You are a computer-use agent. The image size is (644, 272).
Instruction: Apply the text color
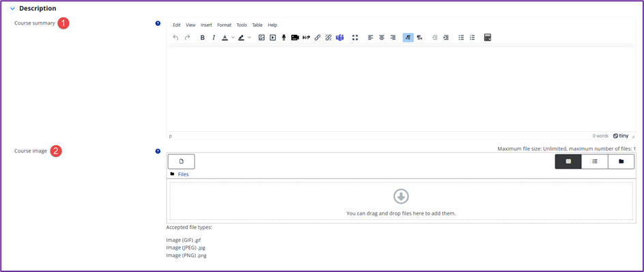[x=224, y=38]
